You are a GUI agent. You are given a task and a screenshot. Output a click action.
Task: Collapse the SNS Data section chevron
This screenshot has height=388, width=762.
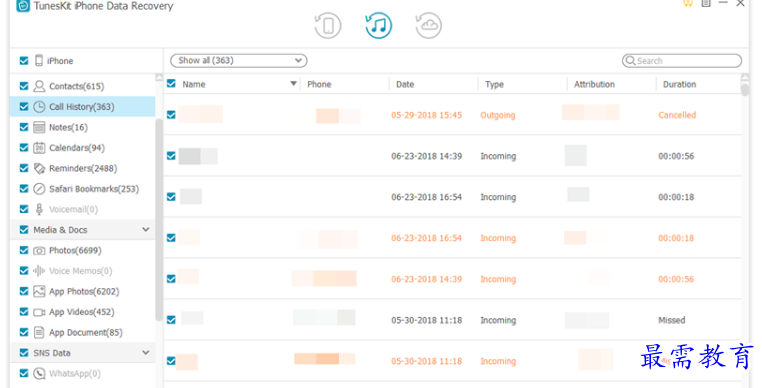[x=146, y=353]
